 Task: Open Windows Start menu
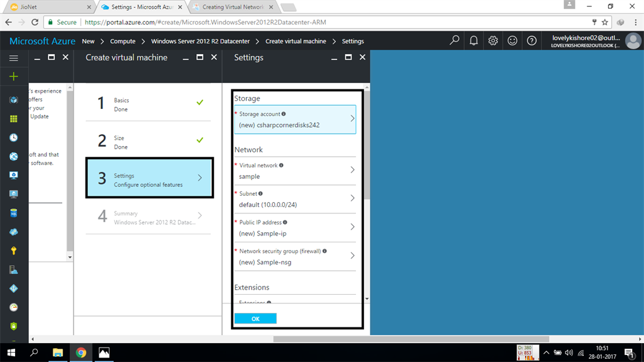point(11,353)
